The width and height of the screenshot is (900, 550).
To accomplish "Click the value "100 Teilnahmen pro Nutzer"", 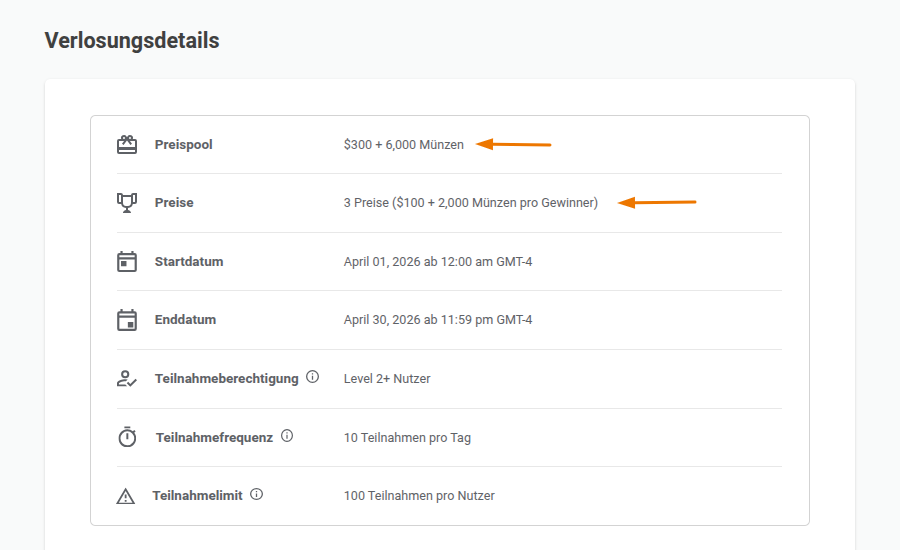I will (x=419, y=496).
